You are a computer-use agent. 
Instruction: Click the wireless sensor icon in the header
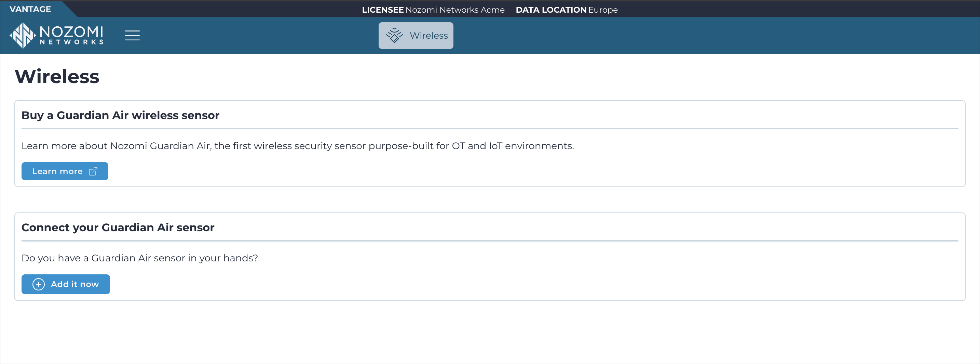tap(395, 36)
